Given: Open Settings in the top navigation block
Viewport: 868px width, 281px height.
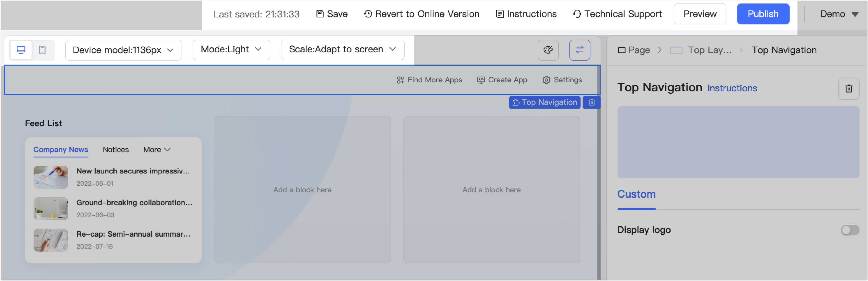Looking at the screenshot, I should tap(562, 80).
